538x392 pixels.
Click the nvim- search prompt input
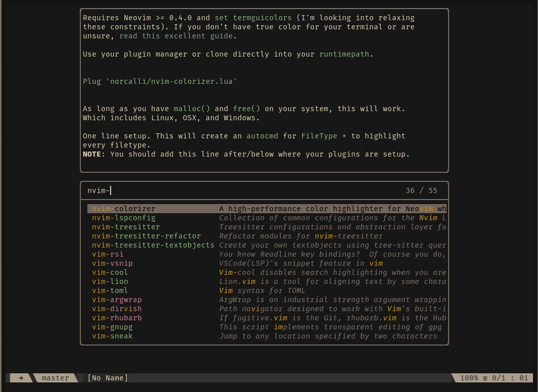[x=264, y=190]
